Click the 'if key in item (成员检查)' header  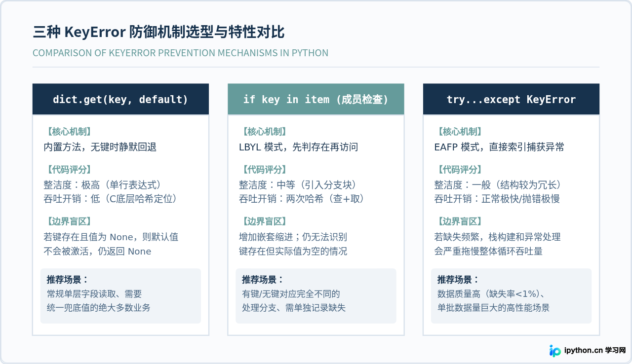coord(316,99)
